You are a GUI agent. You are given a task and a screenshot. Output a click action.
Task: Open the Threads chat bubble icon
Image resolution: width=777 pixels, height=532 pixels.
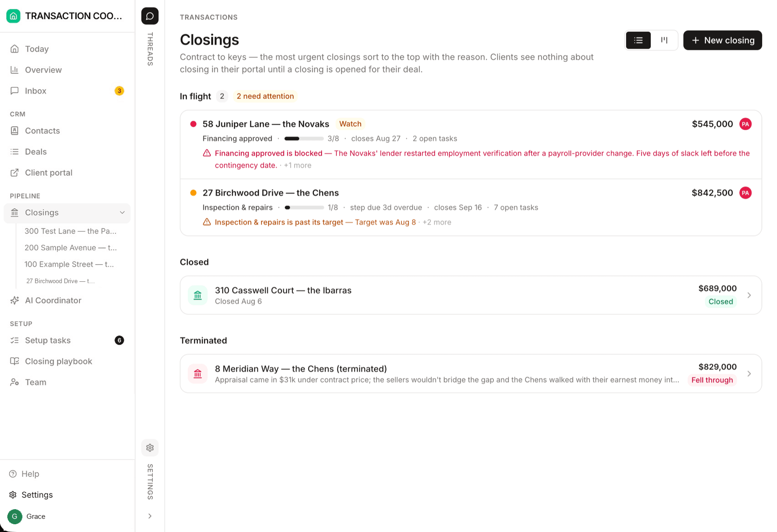[x=150, y=16]
